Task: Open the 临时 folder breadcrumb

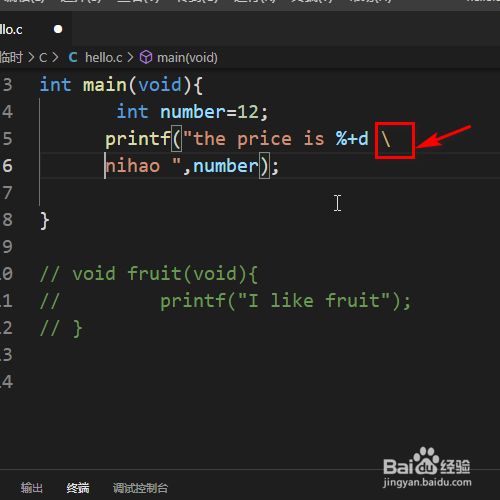Action: tap(11, 57)
